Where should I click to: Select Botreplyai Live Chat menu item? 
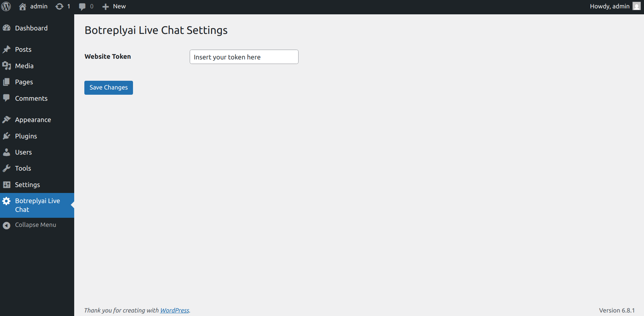(37, 205)
